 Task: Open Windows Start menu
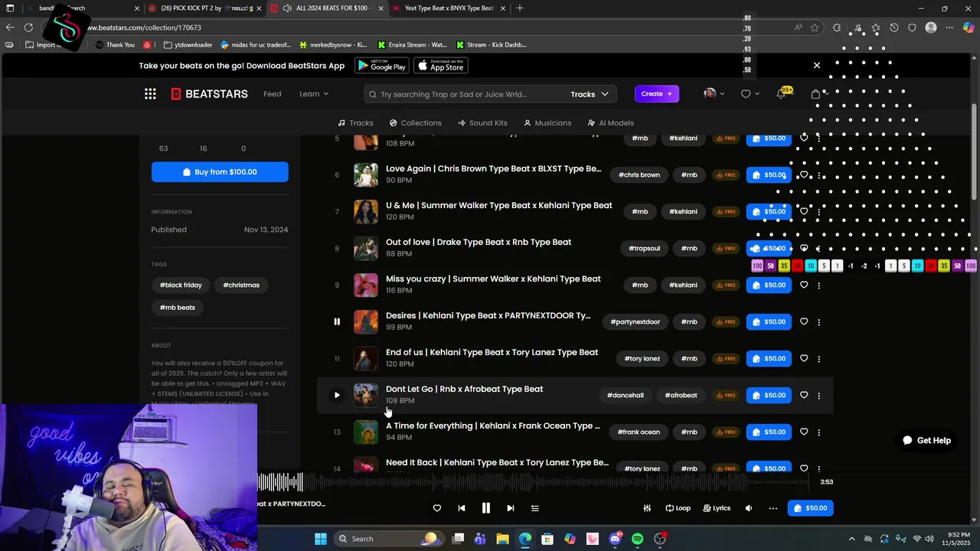tap(320, 539)
